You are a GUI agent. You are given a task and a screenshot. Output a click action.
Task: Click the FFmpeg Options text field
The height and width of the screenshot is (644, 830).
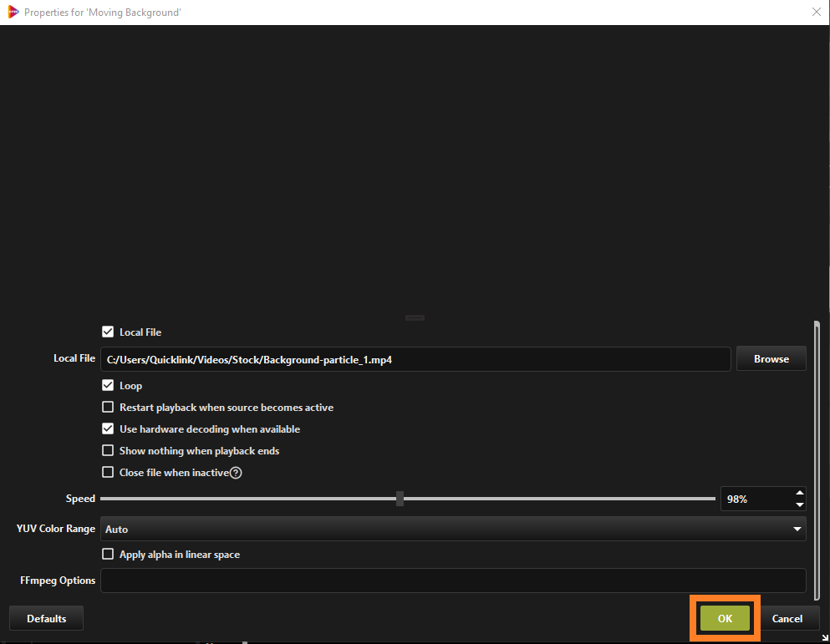[x=453, y=581]
